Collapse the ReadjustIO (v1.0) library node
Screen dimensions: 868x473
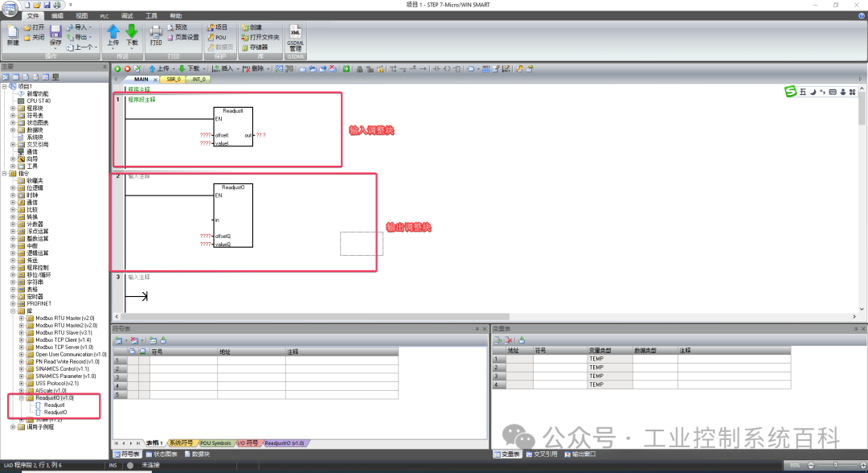coord(22,397)
